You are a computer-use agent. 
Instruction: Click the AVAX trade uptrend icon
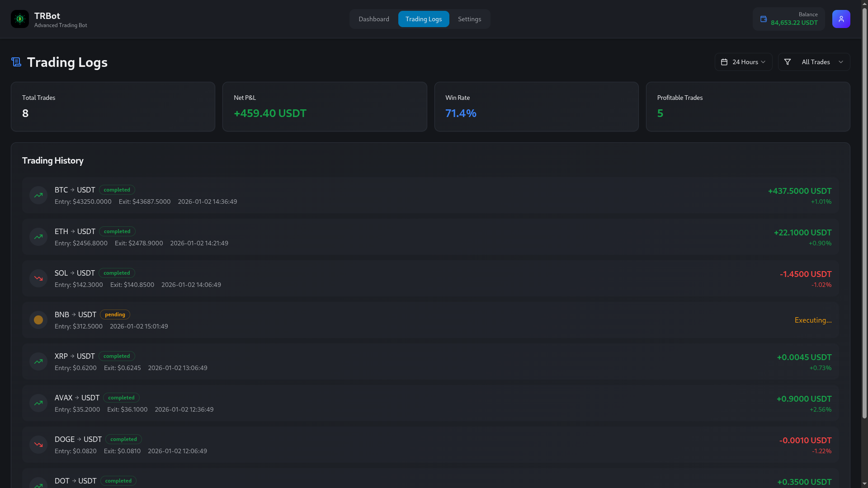38,403
